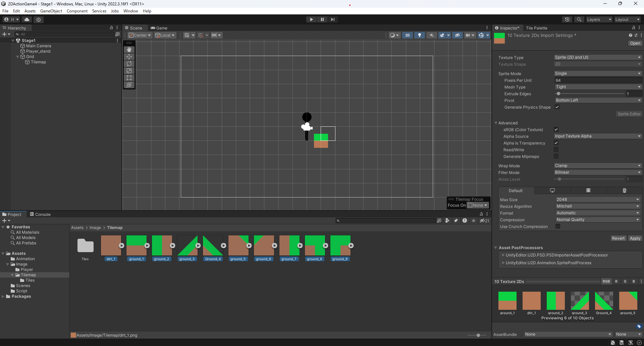This screenshot has height=346, width=644.
Task: Select the Move tool
Action: coord(129,57)
